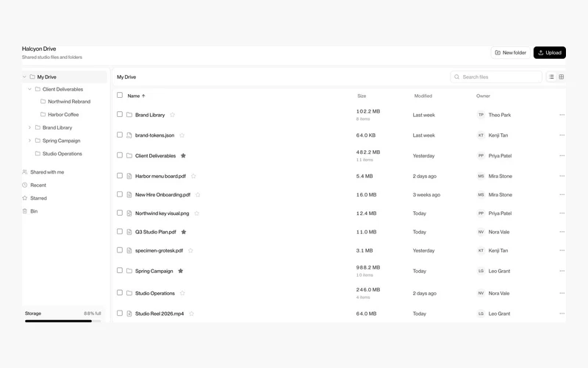Check the Studio Reel 2026.mp4 checkbox
Viewport: 588px width, 368px height.
coord(120,313)
